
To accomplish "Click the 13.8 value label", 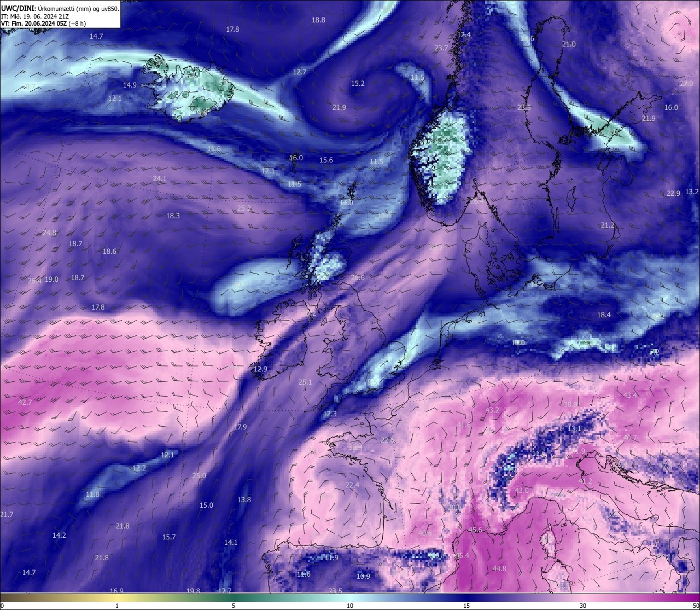I will coord(244,499).
